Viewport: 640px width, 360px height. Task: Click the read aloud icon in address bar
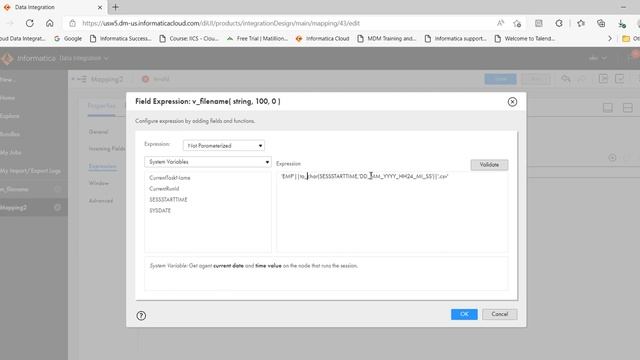pyautogui.click(x=500, y=23)
